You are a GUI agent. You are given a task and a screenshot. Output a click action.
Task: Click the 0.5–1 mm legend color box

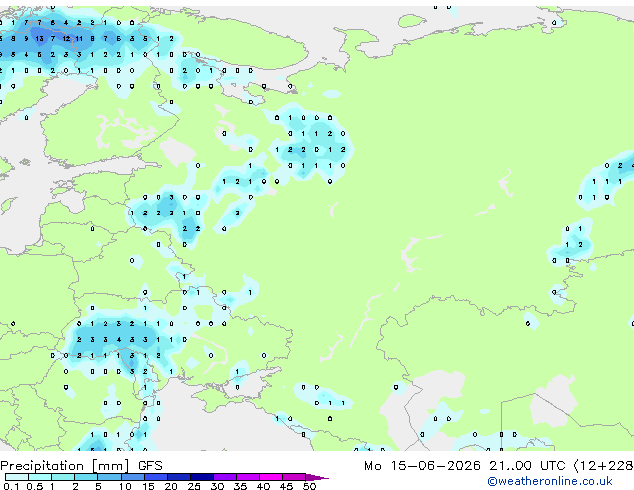click(40, 477)
